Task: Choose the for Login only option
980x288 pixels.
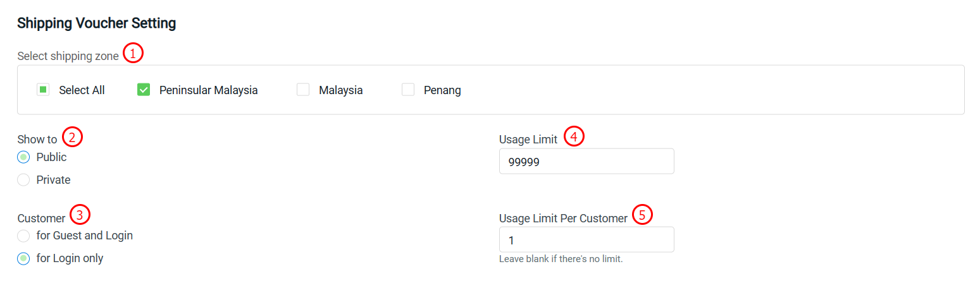Action: pos(23,258)
